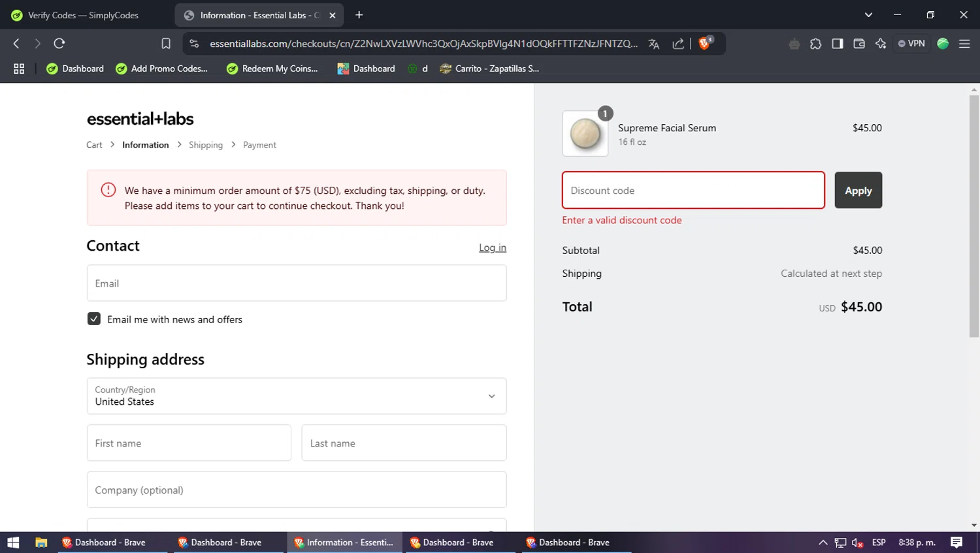Select the Payment breadcrumb step
The height and width of the screenshot is (553, 980).
259,145
